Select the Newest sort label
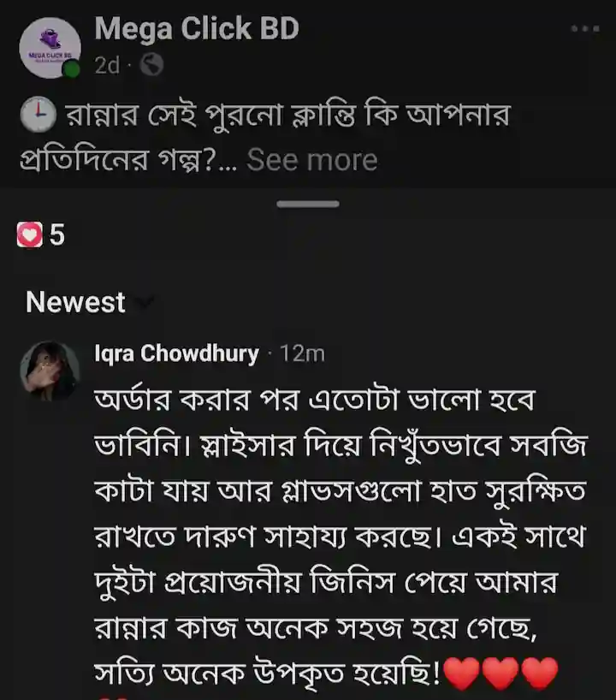 pyautogui.click(x=75, y=302)
